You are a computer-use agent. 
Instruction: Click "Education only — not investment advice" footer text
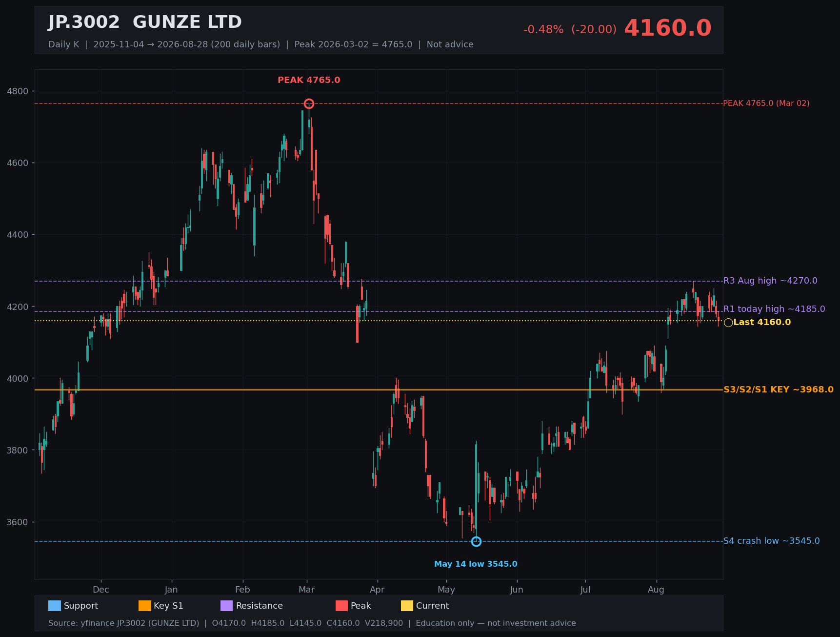tap(496, 623)
